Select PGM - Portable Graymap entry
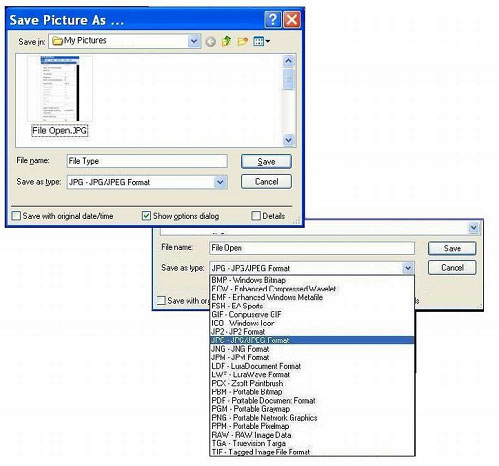499x466 pixels. coord(312,409)
